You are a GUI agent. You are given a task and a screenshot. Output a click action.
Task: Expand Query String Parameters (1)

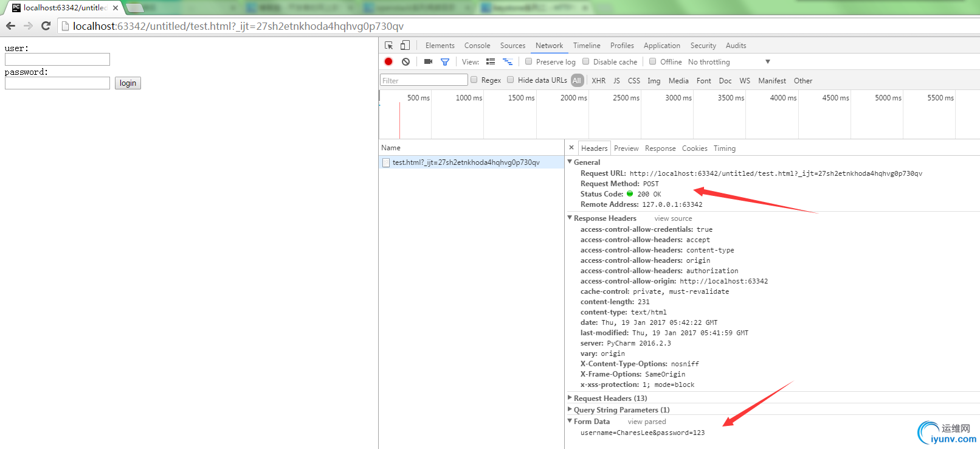pos(570,409)
